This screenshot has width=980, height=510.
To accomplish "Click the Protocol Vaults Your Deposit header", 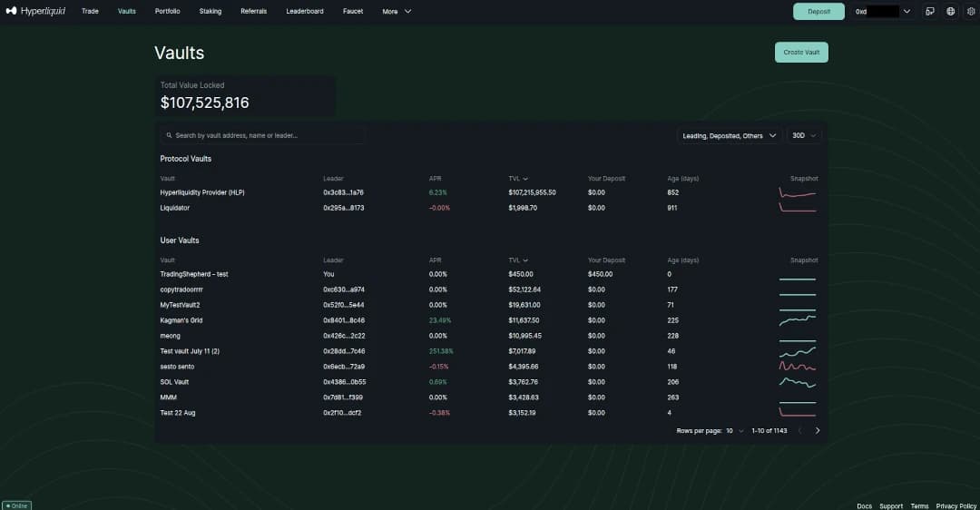I will [x=606, y=179].
